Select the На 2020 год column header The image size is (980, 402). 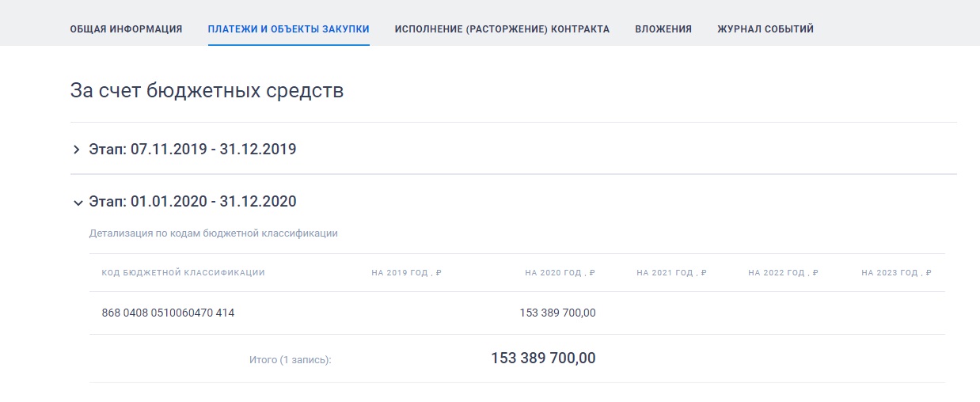coord(560,273)
